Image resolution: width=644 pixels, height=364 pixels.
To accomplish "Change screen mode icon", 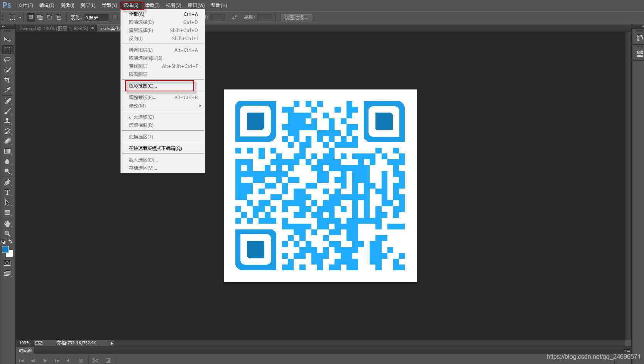I will 7,273.
